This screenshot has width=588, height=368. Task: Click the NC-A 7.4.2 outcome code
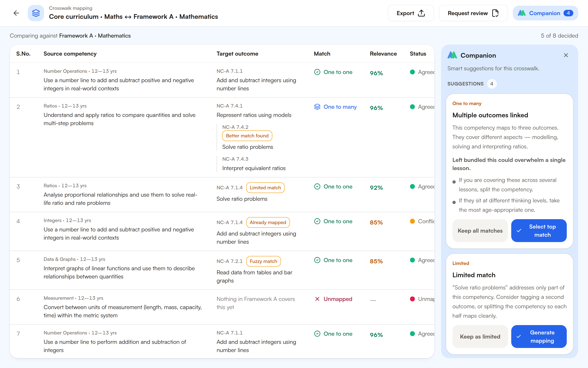(x=235, y=127)
